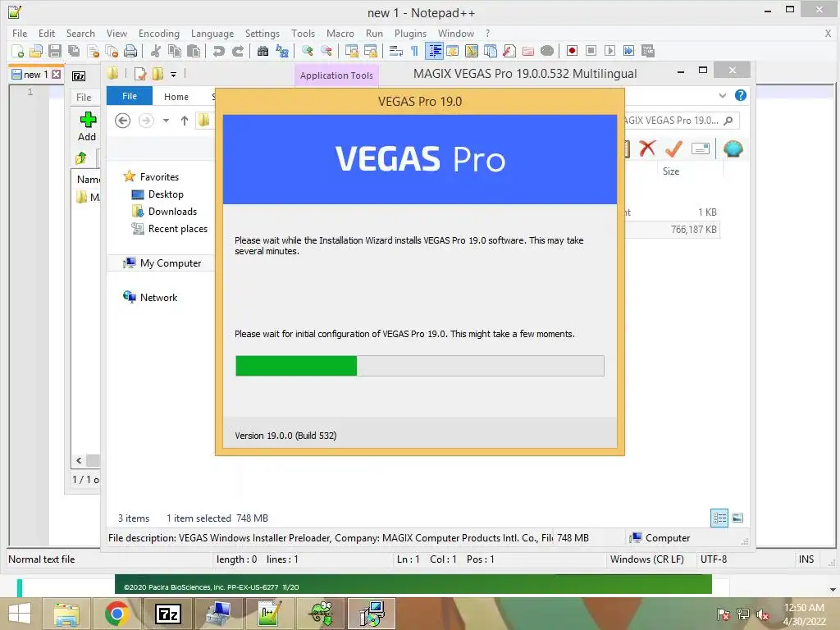Click the Zoom Out icon in Notepad++

point(326,51)
